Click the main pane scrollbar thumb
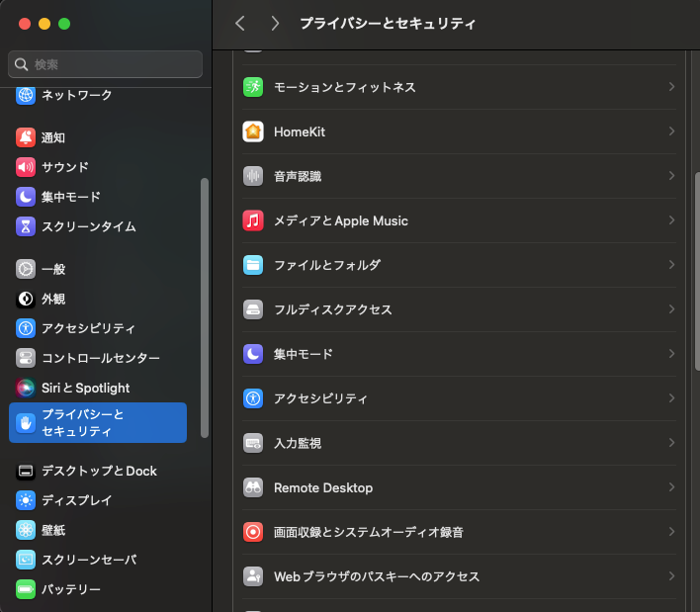This screenshot has height=612, width=700. (x=697, y=272)
